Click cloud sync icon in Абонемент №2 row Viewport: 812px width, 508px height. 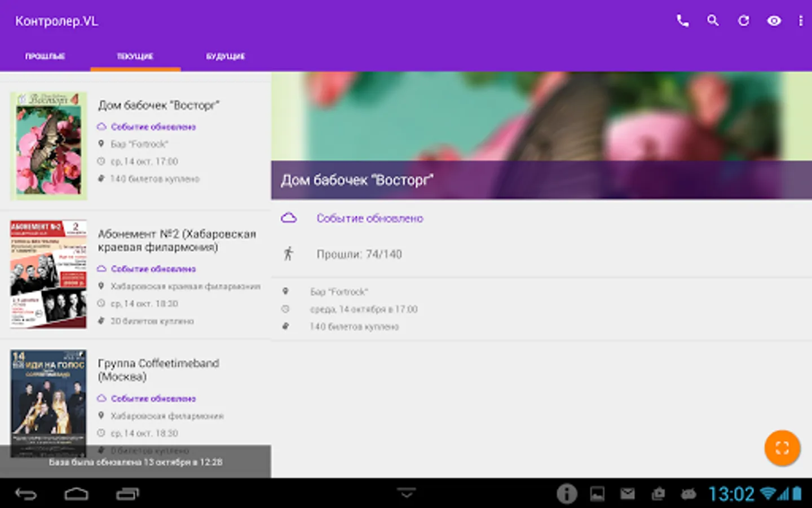click(x=101, y=269)
